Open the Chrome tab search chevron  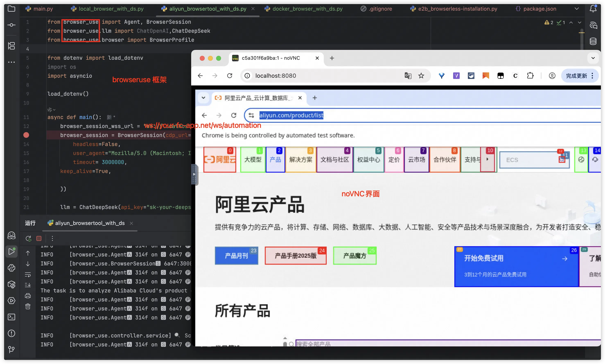point(593,58)
